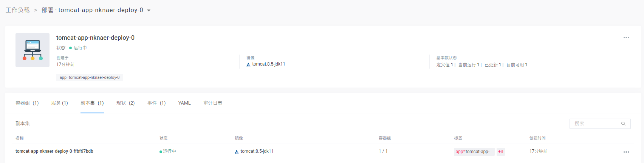
Task: Open the 事件 (1) tab
Action: pyautogui.click(x=156, y=103)
